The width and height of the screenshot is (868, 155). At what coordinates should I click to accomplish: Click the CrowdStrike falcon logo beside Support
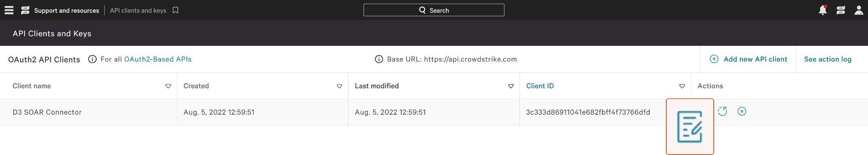pyautogui.click(x=25, y=10)
